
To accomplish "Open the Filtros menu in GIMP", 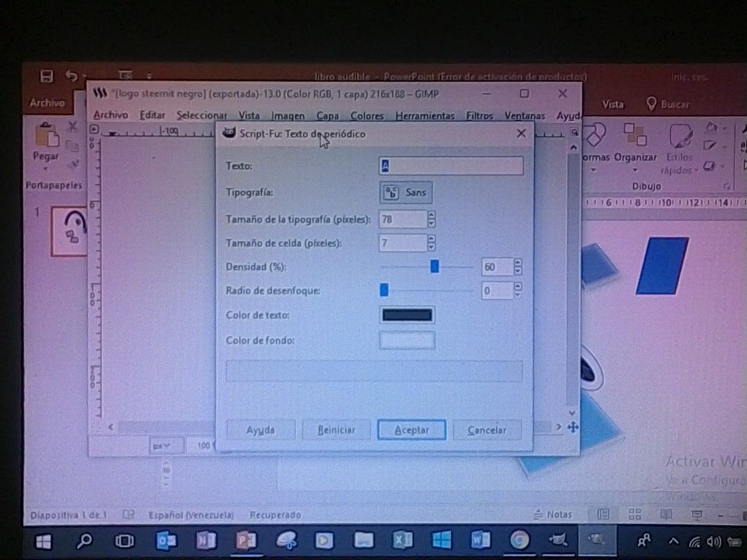I will tap(480, 116).
